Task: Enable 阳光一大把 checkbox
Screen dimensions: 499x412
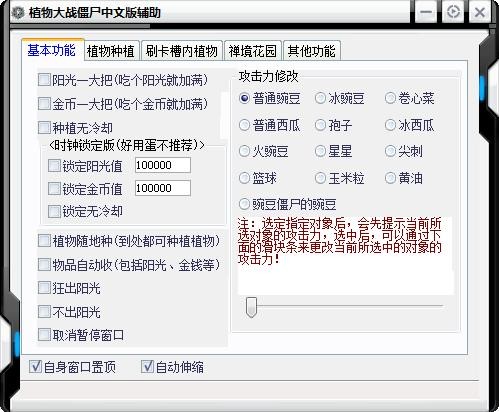Action: tap(44, 80)
